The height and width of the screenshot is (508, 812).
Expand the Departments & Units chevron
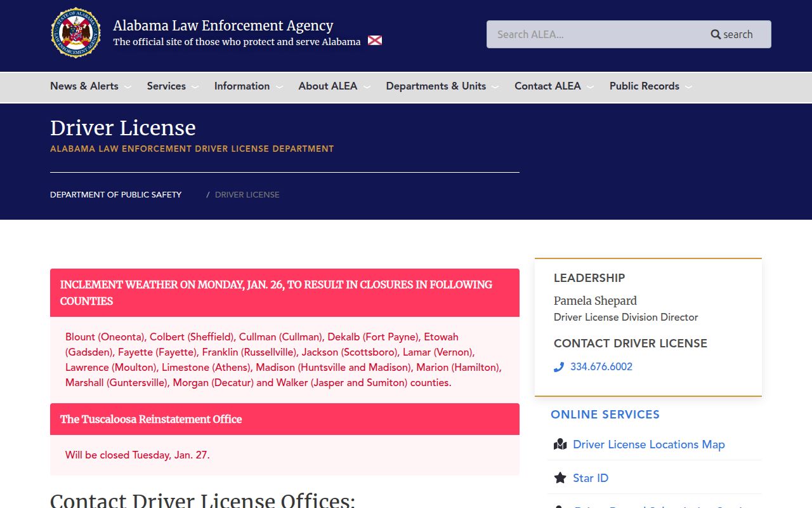[495, 87]
